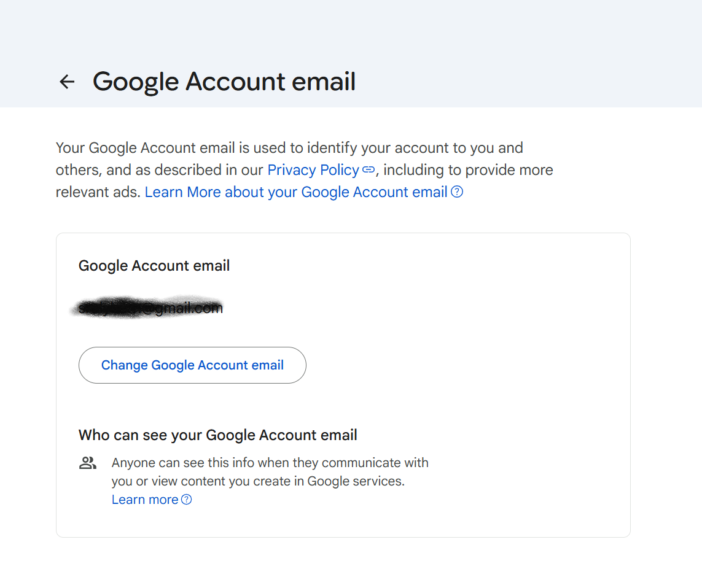Click the Who can see your Google Account email heading
Screen dimensions: 702x588
[x=218, y=435]
